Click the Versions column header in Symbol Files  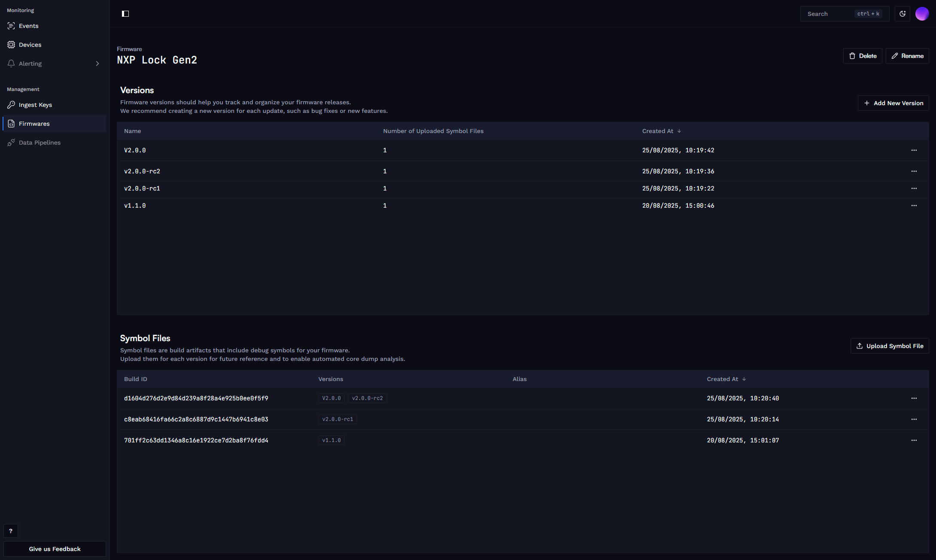coord(331,379)
